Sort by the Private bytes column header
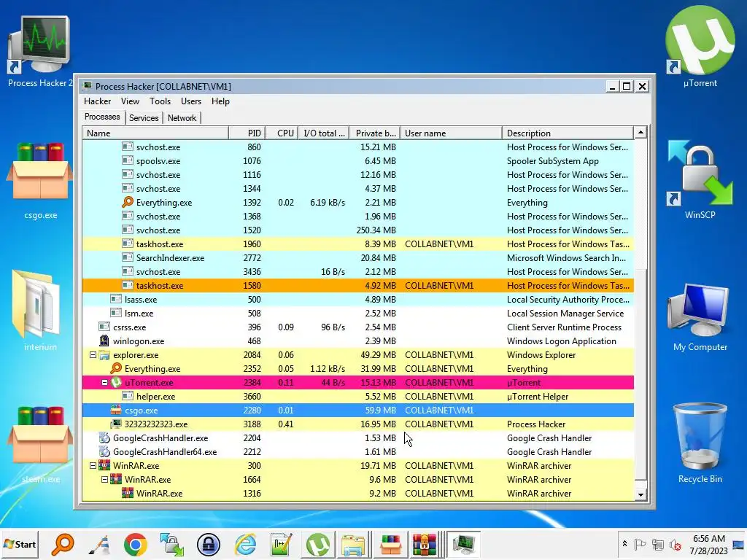The image size is (747, 560). 375,133
